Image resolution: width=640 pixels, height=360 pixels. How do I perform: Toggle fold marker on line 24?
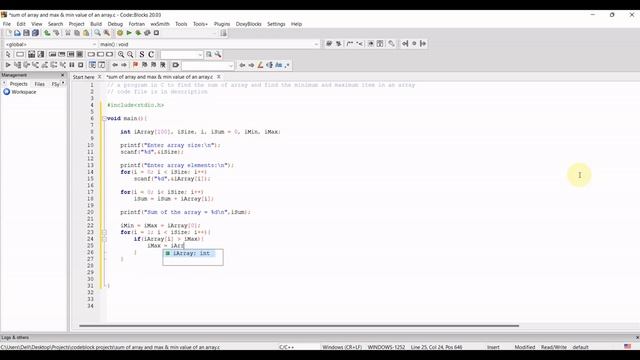104,239
